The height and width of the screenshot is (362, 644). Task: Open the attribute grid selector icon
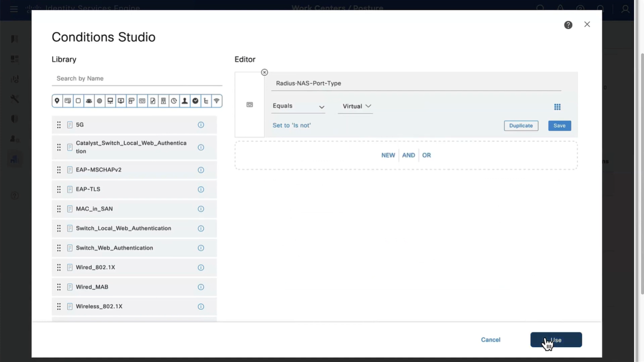pyautogui.click(x=557, y=107)
